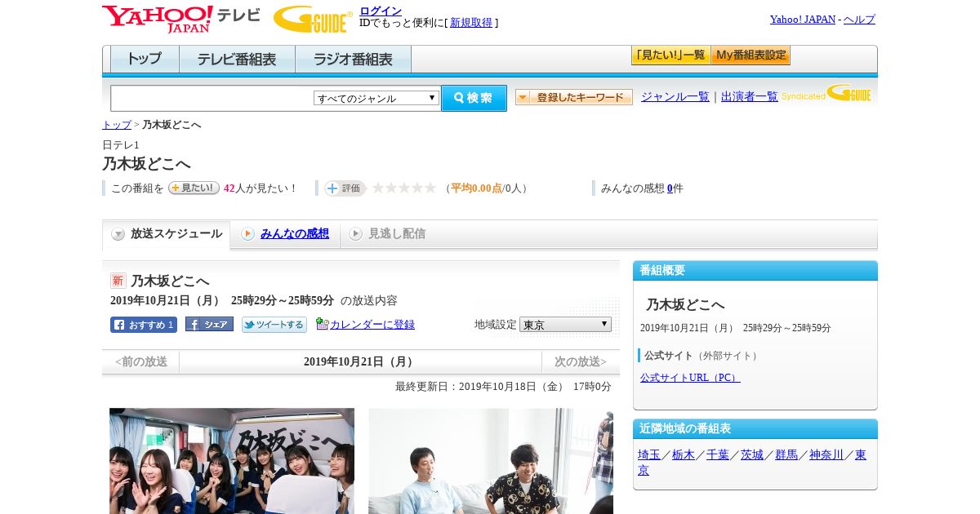Screen dimensions: 980x514
Task: Open the 地域設定 東京 region dropdown
Action: (x=565, y=325)
